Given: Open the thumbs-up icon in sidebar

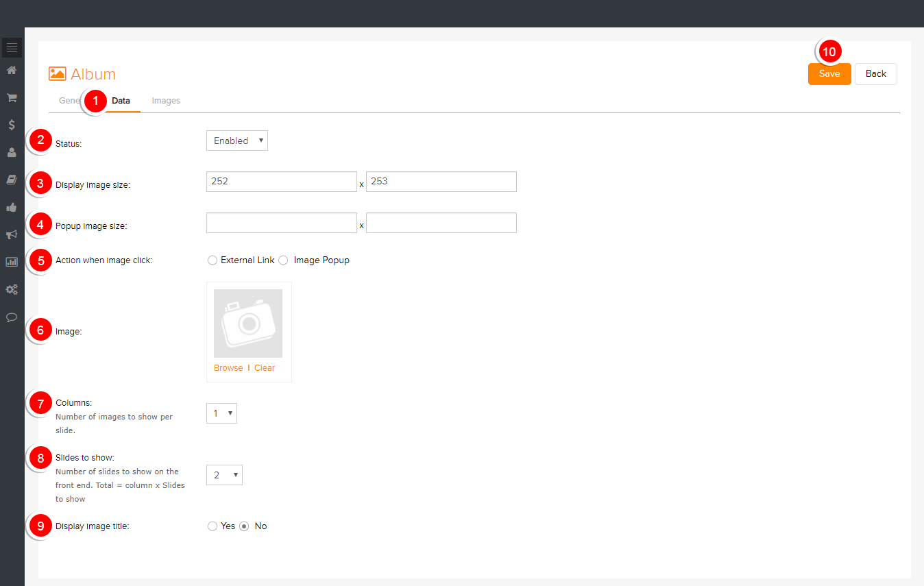Looking at the screenshot, I should pos(12,207).
